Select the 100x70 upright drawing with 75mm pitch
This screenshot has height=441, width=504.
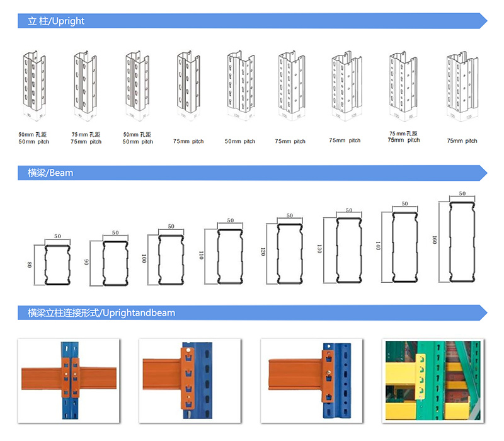[x=188, y=86]
